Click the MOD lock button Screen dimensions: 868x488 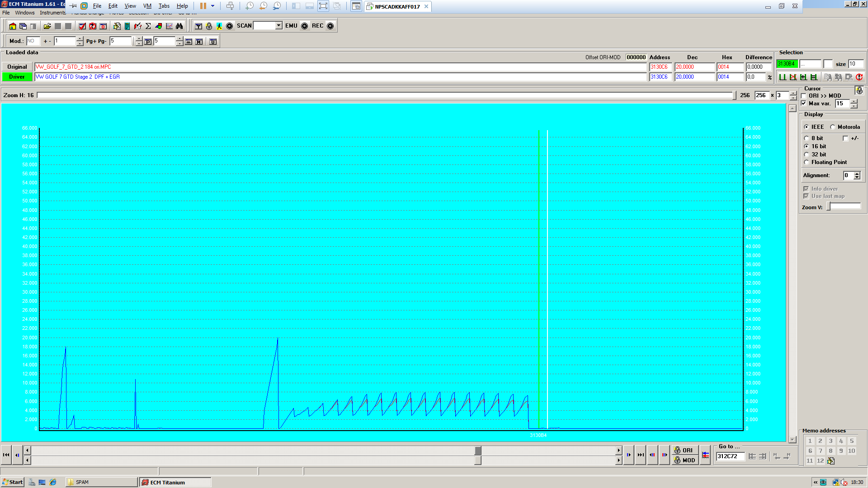(x=684, y=460)
